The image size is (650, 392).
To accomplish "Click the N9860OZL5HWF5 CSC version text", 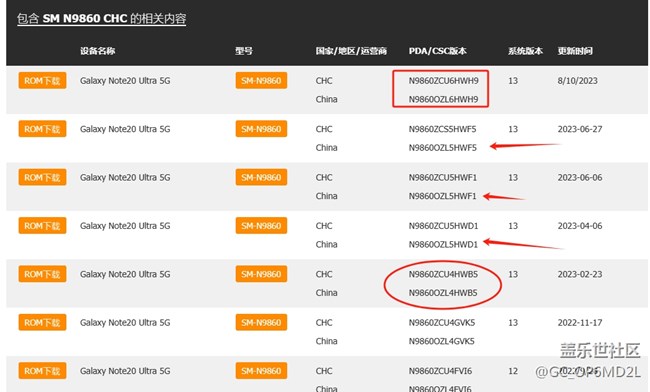I will [x=443, y=148].
